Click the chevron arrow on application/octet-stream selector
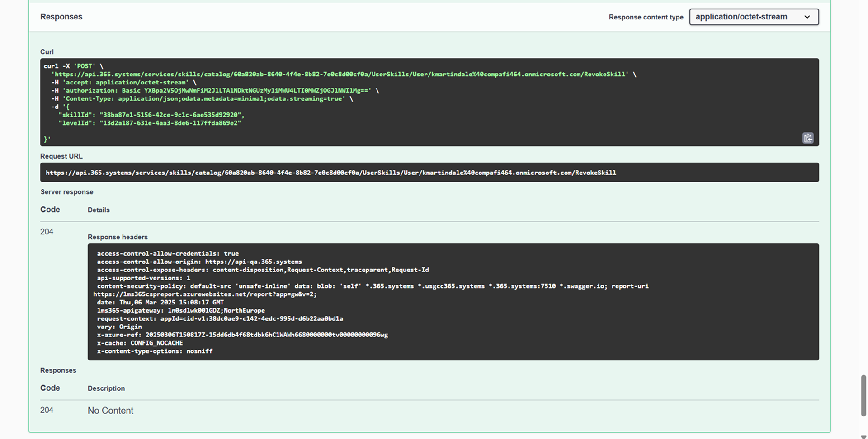Viewport: 868px width, 439px height. tap(807, 17)
